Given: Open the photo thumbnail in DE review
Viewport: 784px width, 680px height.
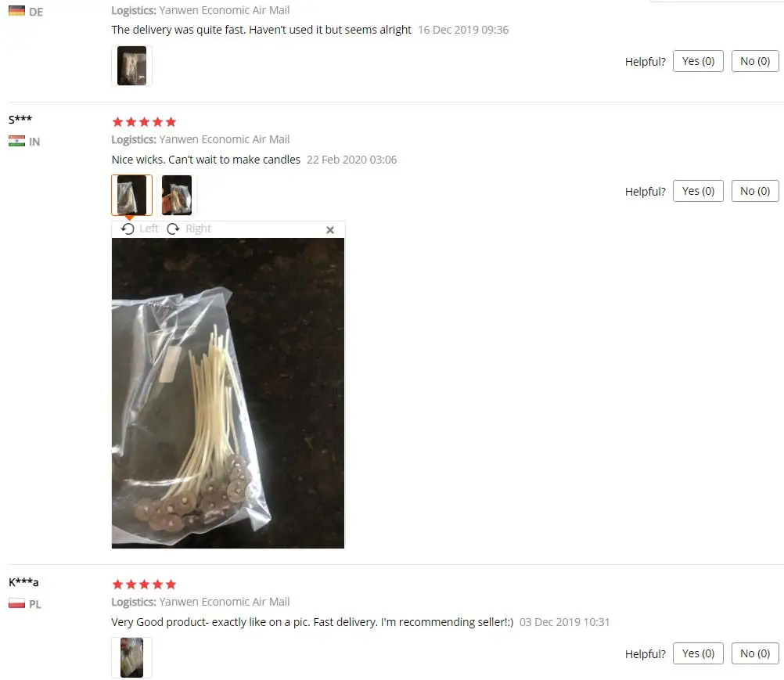Looking at the screenshot, I should [132, 66].
